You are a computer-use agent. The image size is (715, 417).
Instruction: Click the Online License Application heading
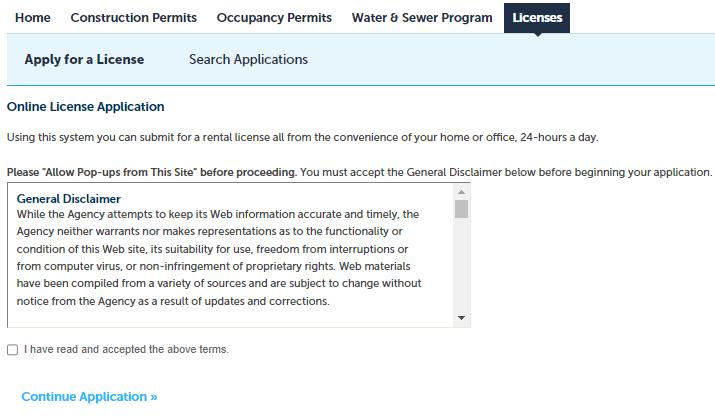[x=86, y=106]
